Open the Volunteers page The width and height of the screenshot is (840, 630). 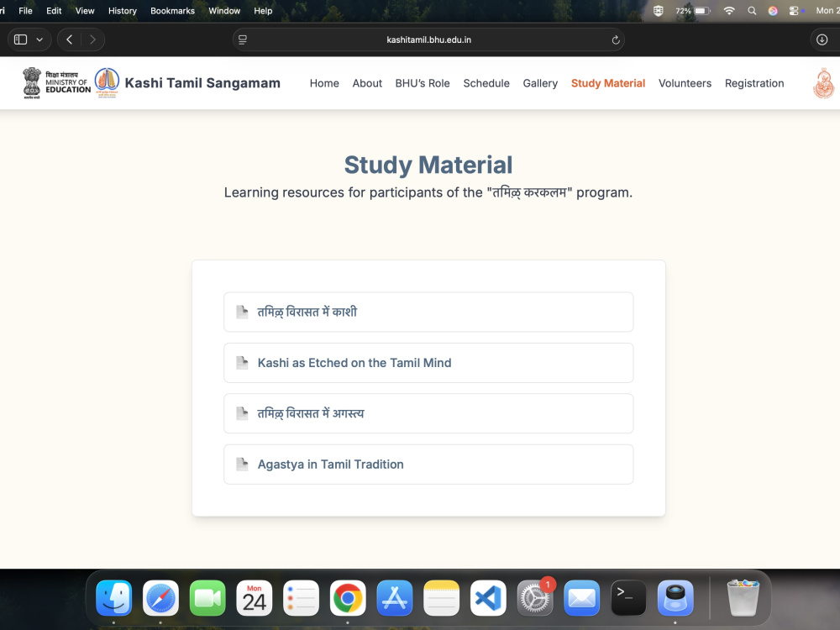[x=685, y=83]
